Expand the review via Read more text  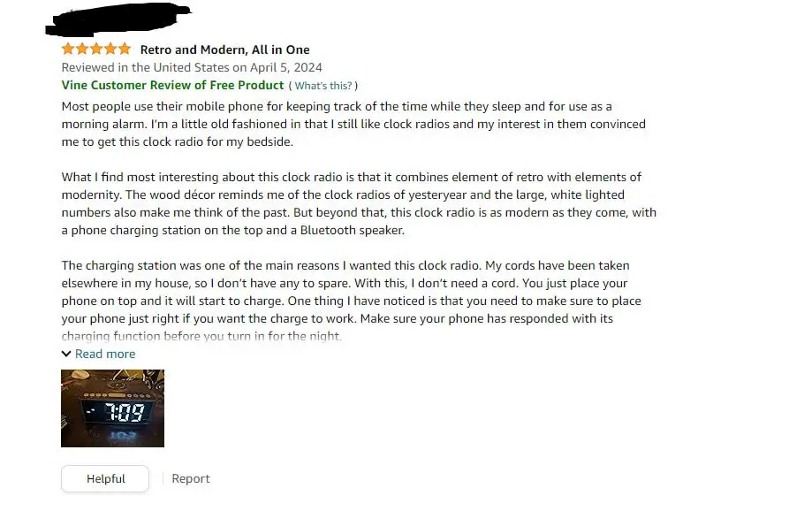(105, 354)
